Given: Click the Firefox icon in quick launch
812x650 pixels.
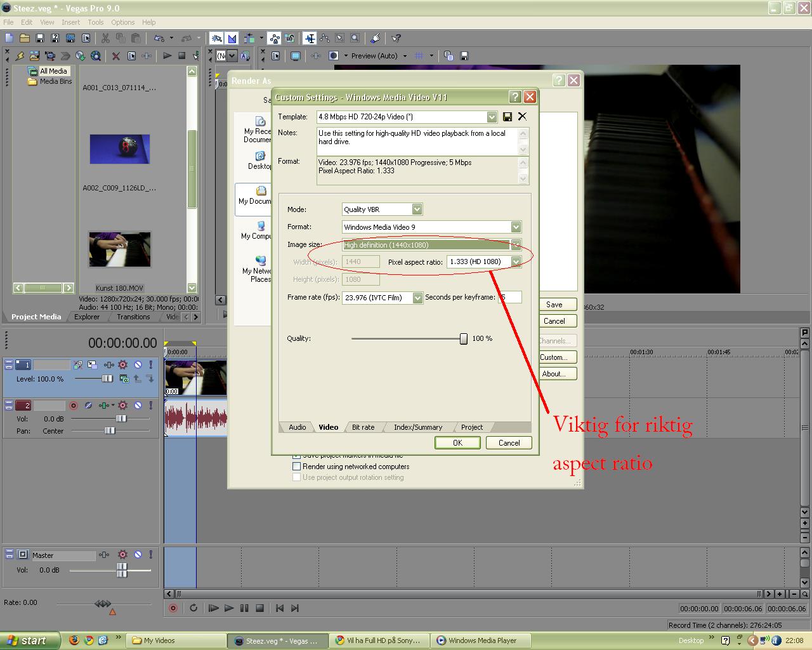Looking at the screenshot, I should 74,640.
